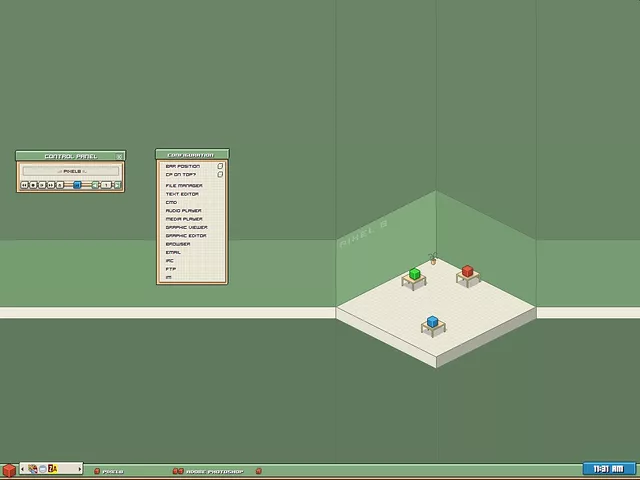Click the blue slider knob in Control Panel
The height and width of the screenshot is (480, 640).
(77, 185)
